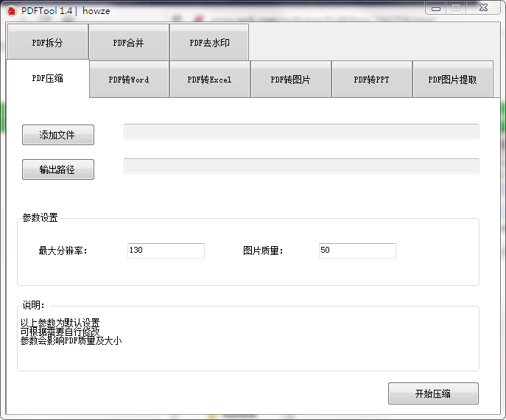Image resolution: width=506 pixels, height=420 pixels.
Task: Focus the 图片质量 input showing 50
Action: point(357,251)
